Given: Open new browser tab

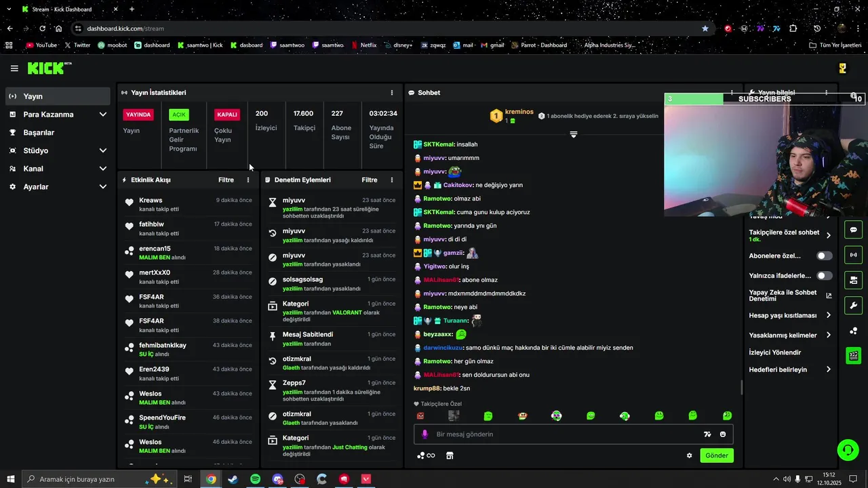Looking at the screenshot, I should click(x=132, y=9).
